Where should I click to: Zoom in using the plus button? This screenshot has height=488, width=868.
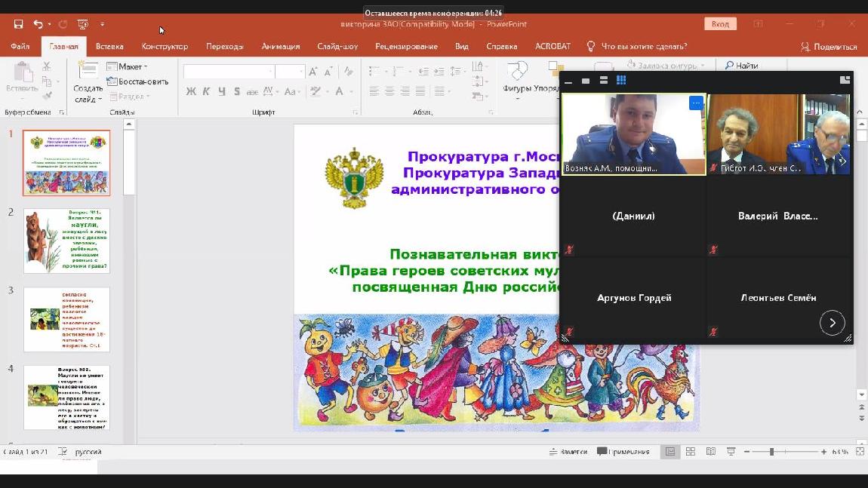point(823,452)
